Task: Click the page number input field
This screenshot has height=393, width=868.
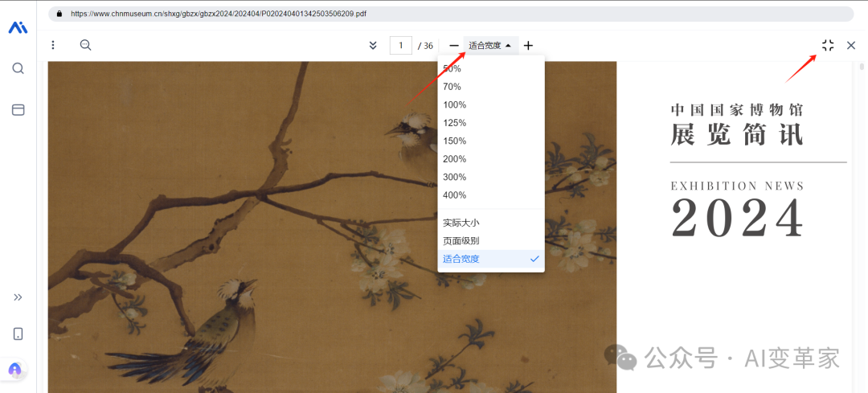Action: pyautogui.click(x=401, y=45)
